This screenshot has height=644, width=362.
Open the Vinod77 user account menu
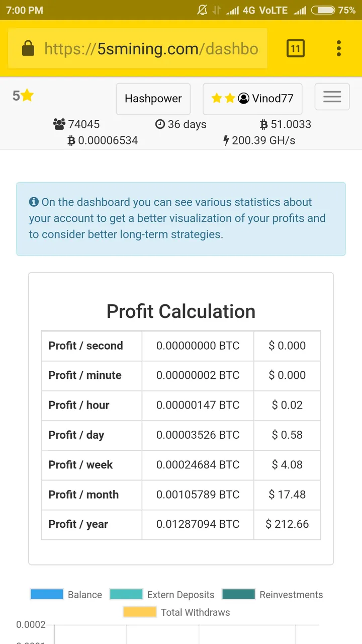252,99
